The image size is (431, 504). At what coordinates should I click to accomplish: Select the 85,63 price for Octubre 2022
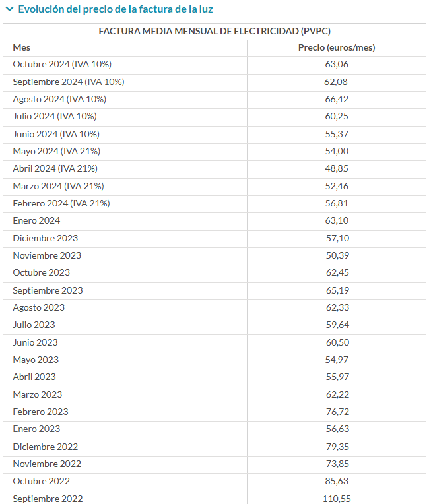pyautogui.click(x=337, y=481)
